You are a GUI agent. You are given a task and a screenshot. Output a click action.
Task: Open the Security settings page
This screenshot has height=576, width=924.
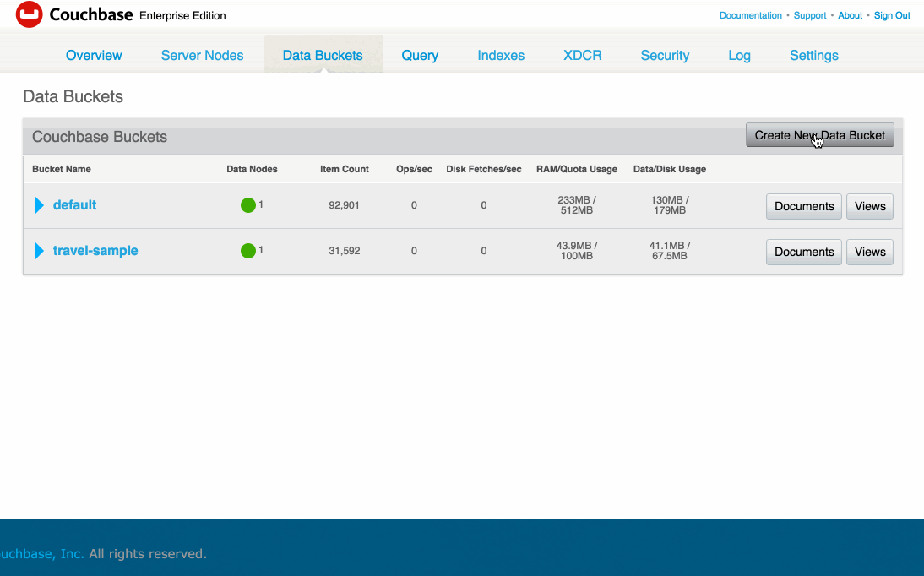coord(665,55)
